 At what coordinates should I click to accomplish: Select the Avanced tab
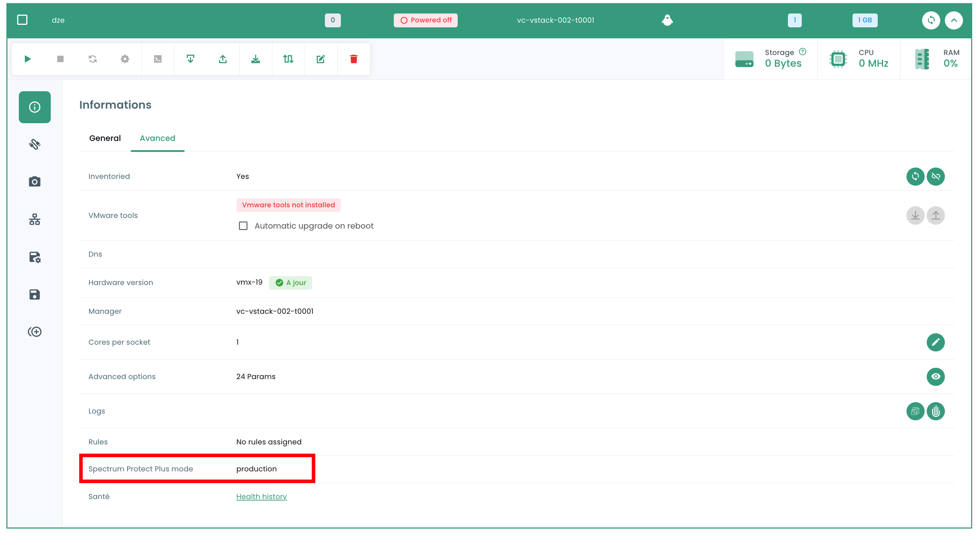tap(158, 138)
